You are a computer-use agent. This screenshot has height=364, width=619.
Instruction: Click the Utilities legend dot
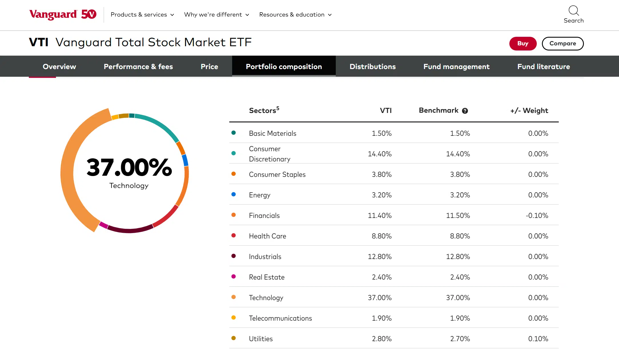(x=234, y=338)
